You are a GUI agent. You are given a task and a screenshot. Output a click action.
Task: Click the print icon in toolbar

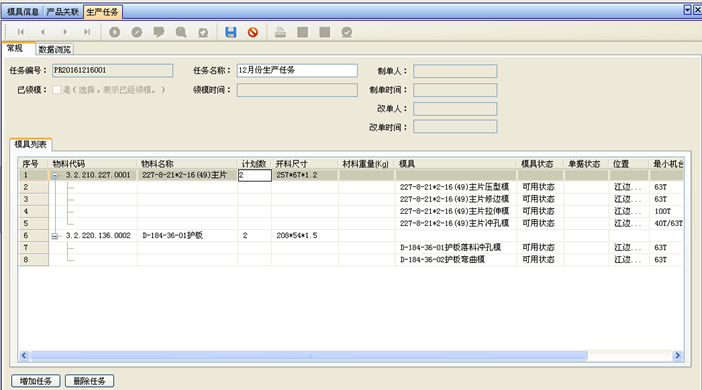coord(280,32)
